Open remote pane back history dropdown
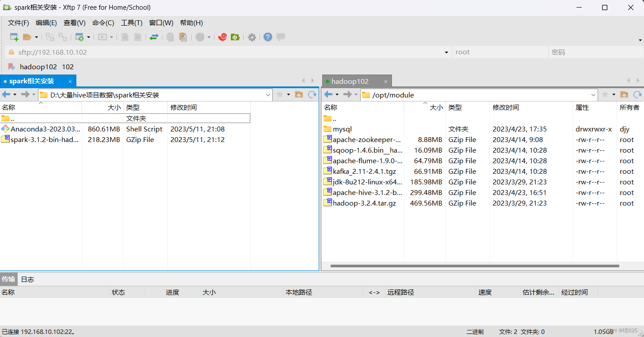644x337 pixels. pos(337,94)
